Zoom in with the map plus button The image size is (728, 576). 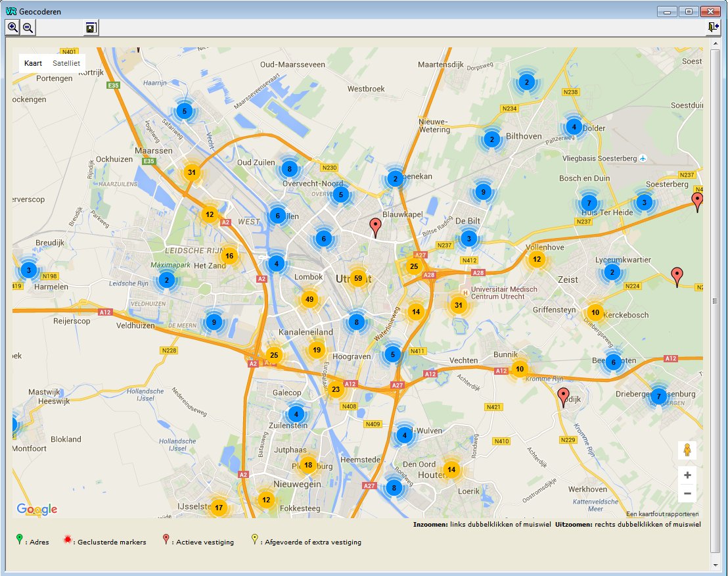pos(687,475)
